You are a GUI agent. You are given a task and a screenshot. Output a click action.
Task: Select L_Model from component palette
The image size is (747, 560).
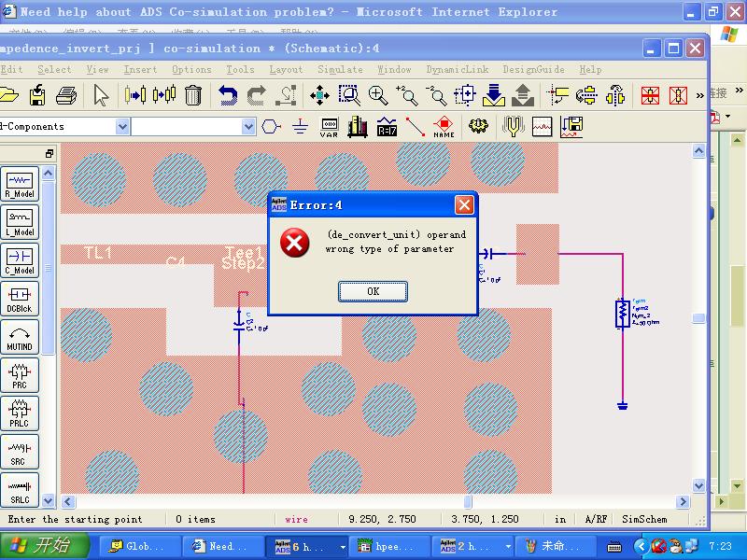tap(20, 222)
